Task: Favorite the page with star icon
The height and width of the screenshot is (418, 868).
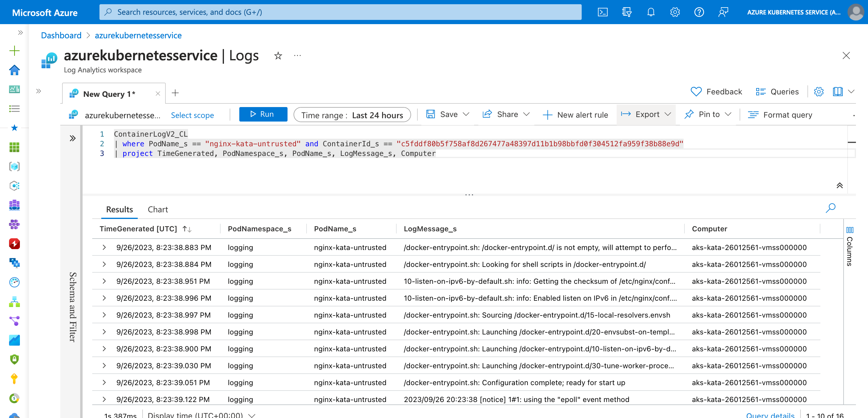Action: [278, 55]
